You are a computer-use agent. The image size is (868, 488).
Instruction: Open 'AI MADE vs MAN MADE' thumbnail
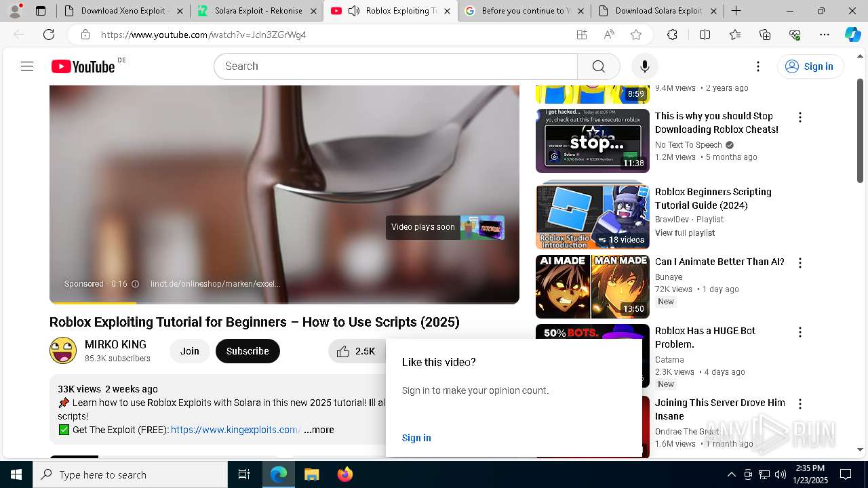point(593,287)
